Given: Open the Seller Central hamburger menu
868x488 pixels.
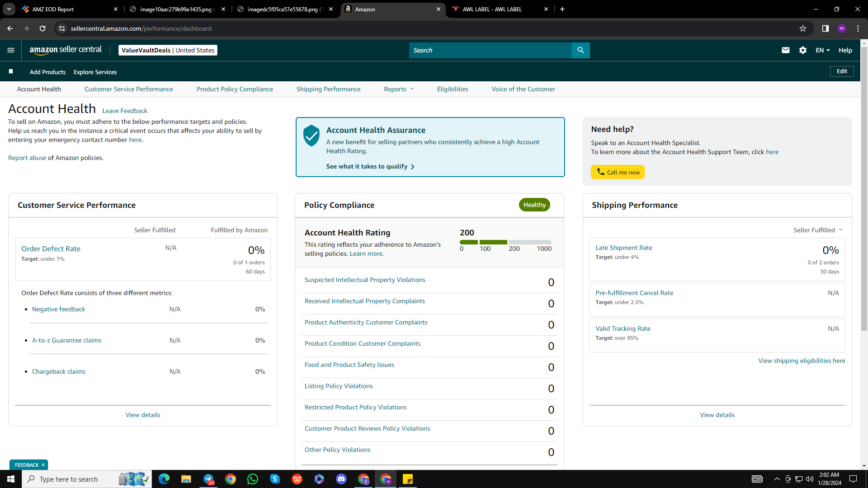Looking at the screenshot, I should tap(11, 50).
